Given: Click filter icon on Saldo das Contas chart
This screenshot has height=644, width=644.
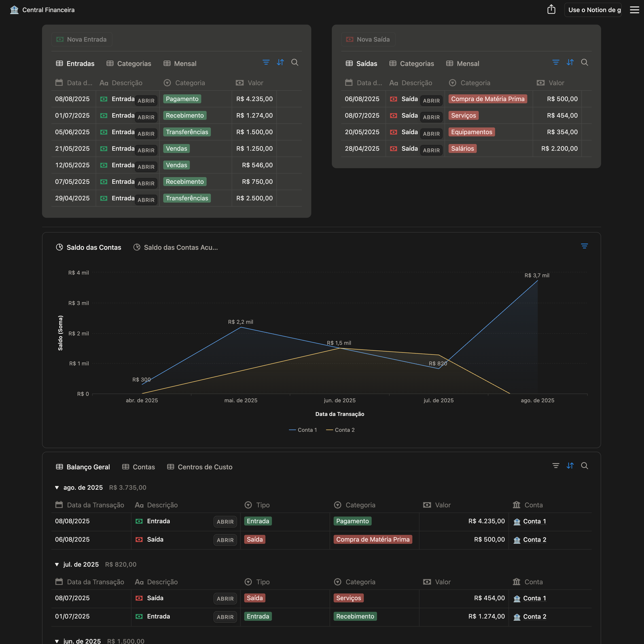Looking at the screenshot, I should 584,246.
